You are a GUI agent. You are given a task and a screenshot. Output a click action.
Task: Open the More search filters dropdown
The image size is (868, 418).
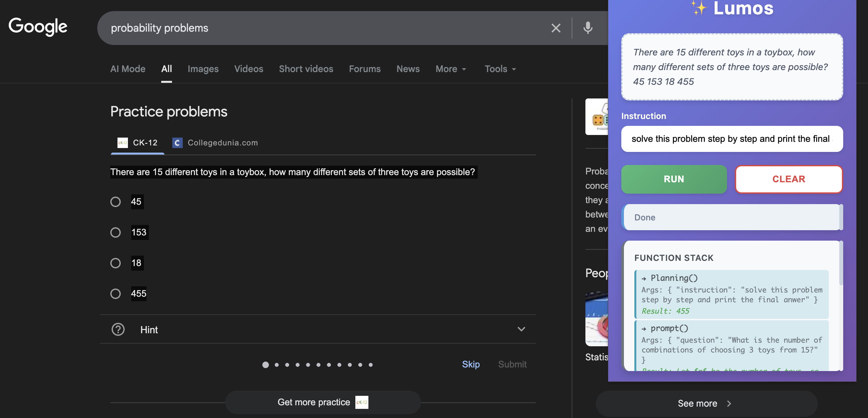(451, 69)
